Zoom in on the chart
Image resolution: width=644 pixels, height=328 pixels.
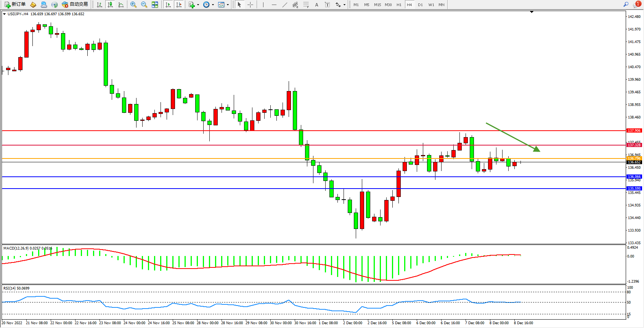(x=133, y=5)
